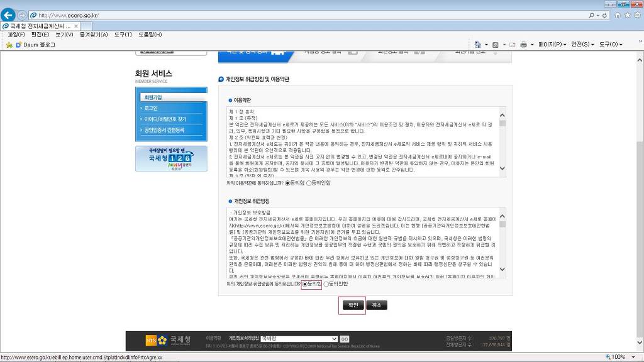Select 동의안함 for the 이용약관 agreement
This screenshot has width=644, height=362.
click(309, 183)
